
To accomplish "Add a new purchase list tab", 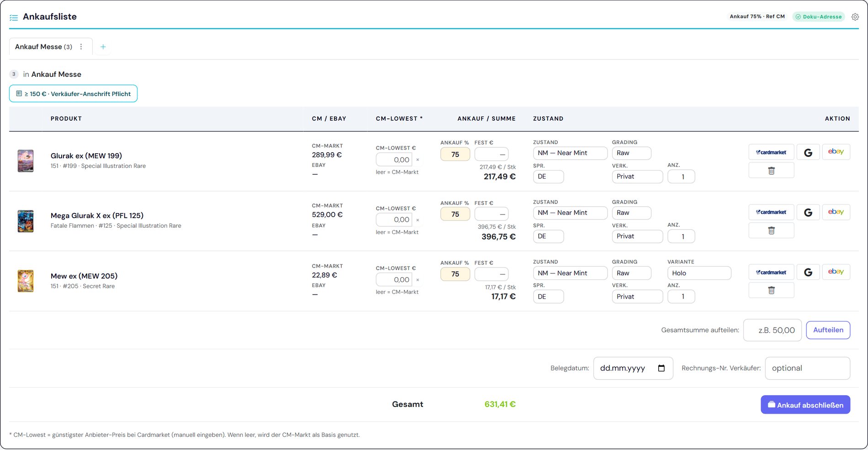I will (x=103, y=47).
